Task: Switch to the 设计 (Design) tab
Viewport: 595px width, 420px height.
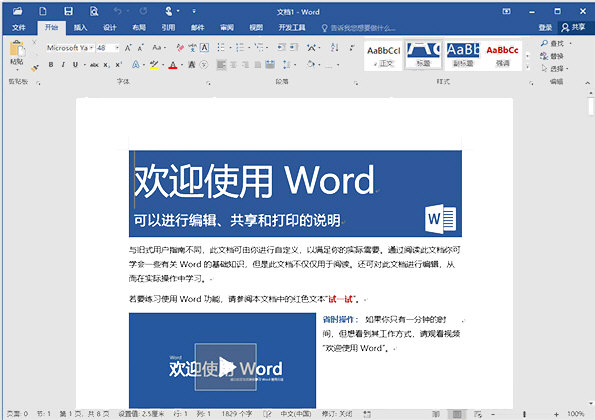Action: point(110,28)
